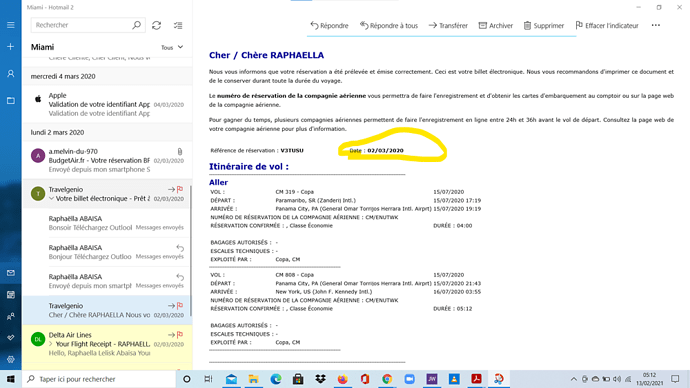Viewport: 690px width, 388px height.
Task: Open Cortana circle on taskbar
Action: [187, 379]
